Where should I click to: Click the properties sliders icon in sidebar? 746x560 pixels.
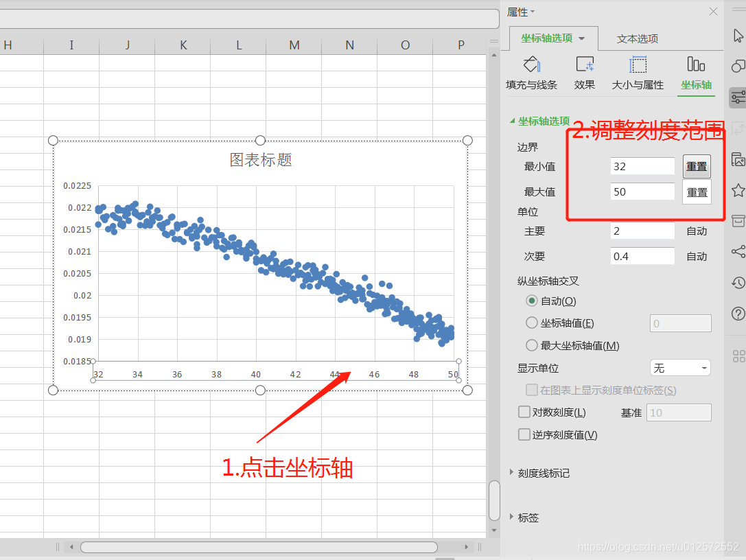(738, 97)
